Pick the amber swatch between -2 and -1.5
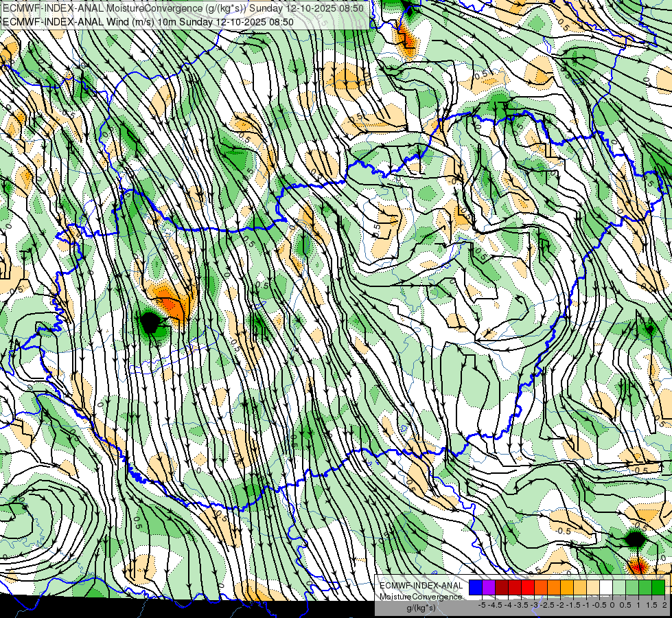672x618 pixels. pyautogui.click(x=567, y=587)
